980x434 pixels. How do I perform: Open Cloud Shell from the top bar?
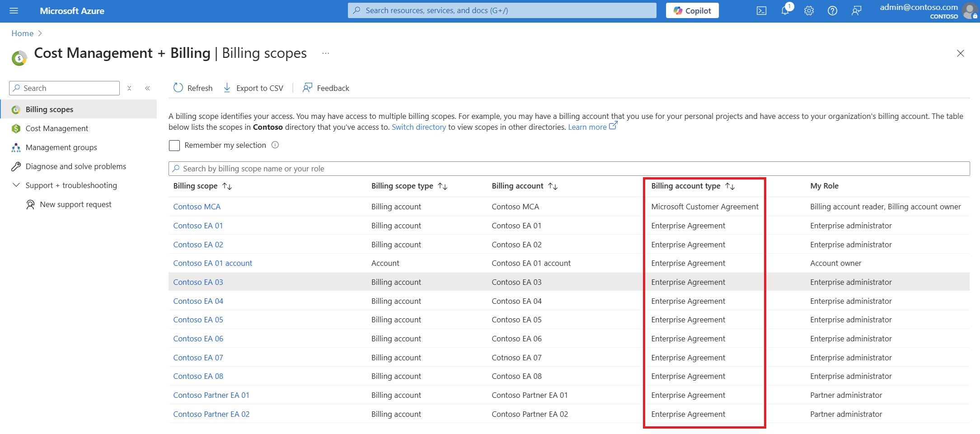(x=761, y=11)
